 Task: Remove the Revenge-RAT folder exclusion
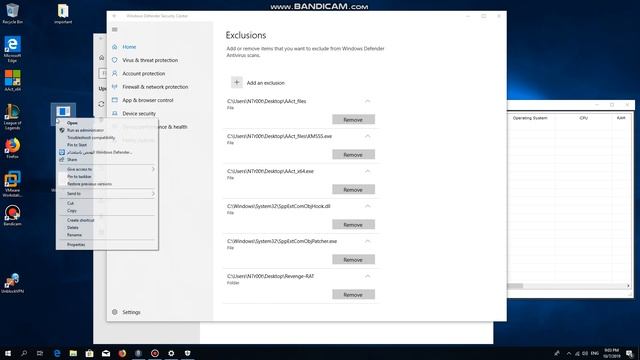pos(353,295)
